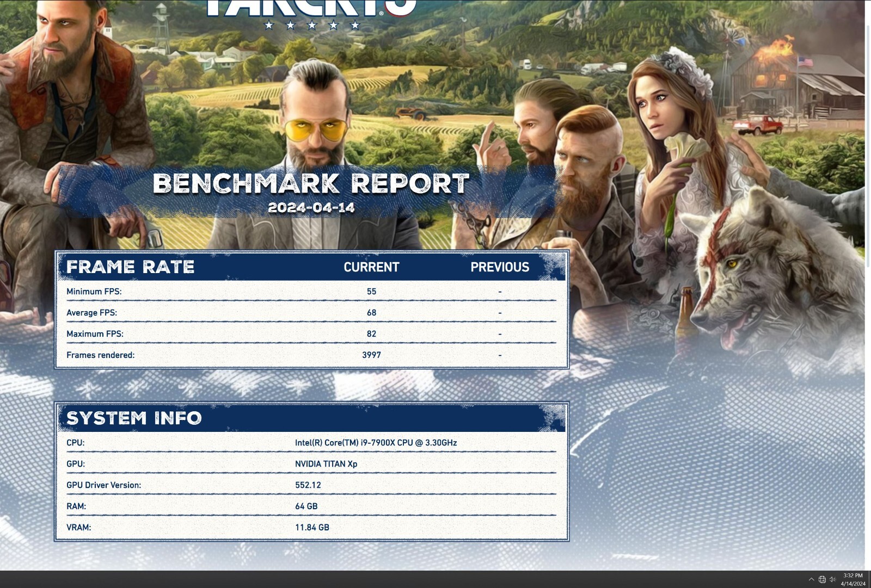Click the FRAME RATE section header

coord(131,267)
